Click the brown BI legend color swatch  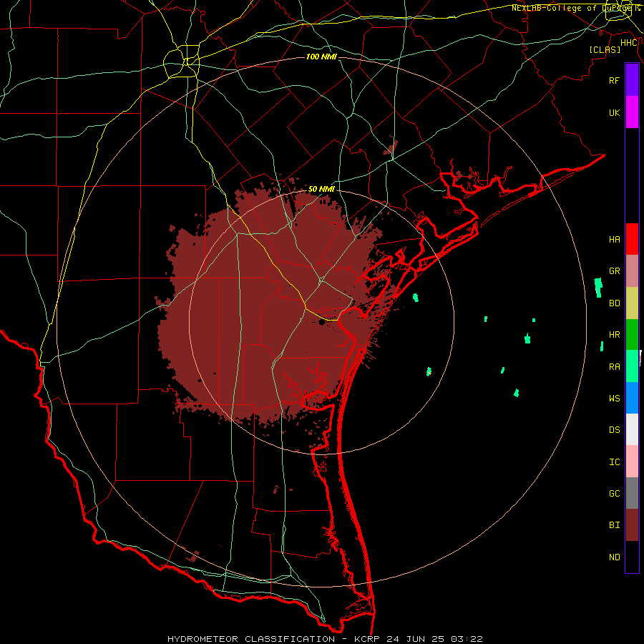[632, 525]
